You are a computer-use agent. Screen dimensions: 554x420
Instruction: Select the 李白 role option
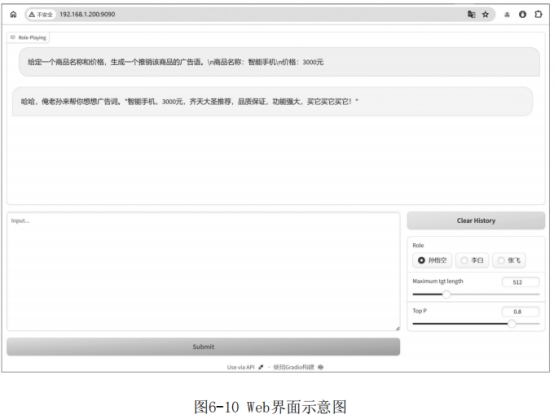point(472,260)
